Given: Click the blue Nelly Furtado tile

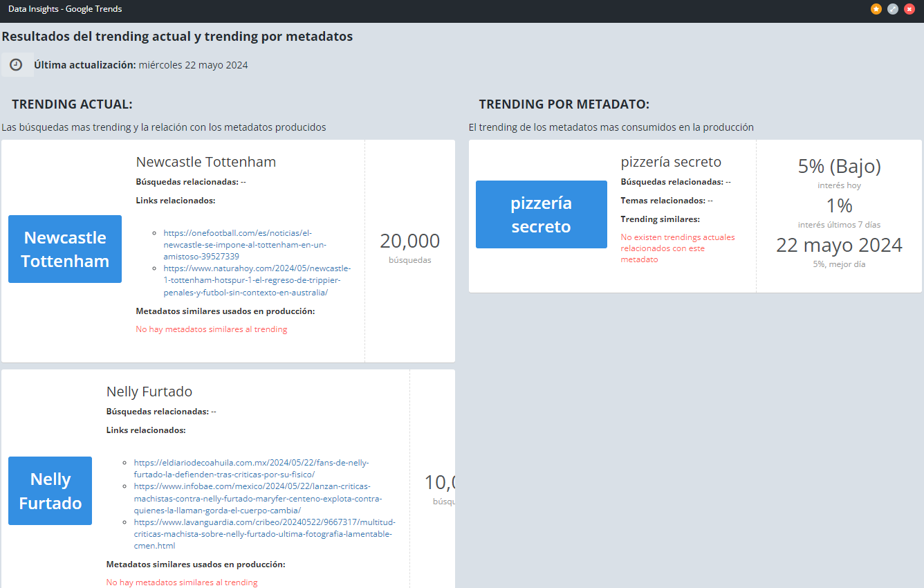Looking at the screenshot, I should (x=50, y=490).
